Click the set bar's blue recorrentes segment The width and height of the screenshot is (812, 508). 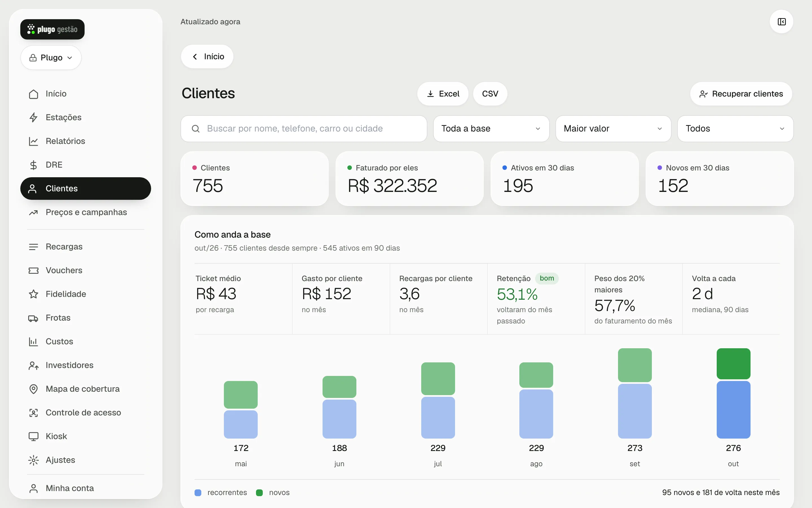tap(634, 411)
